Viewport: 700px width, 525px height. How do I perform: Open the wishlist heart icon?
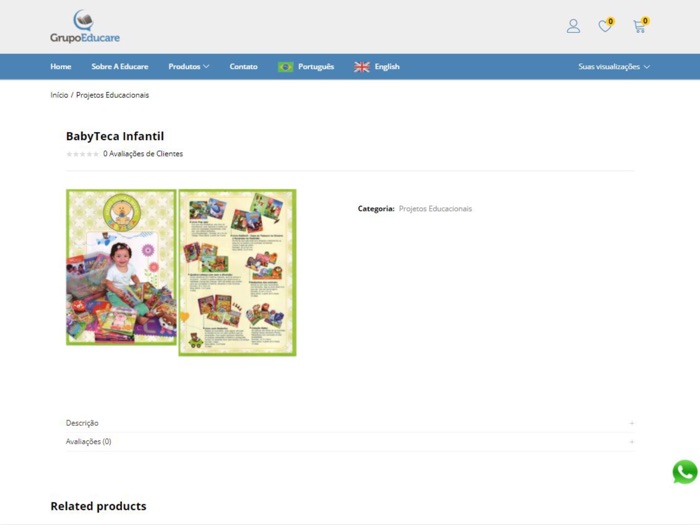pyautogui.click(x=605, y=25)
